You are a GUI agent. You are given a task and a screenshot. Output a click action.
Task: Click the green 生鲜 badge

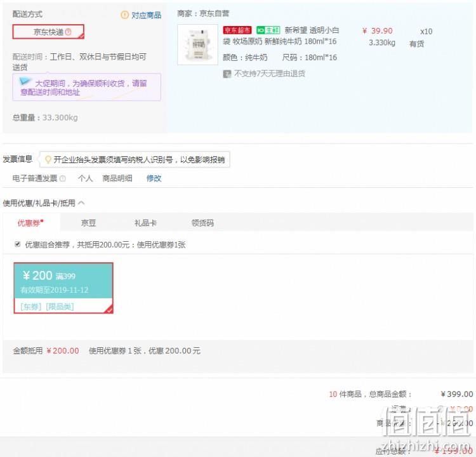pos(268,30)
